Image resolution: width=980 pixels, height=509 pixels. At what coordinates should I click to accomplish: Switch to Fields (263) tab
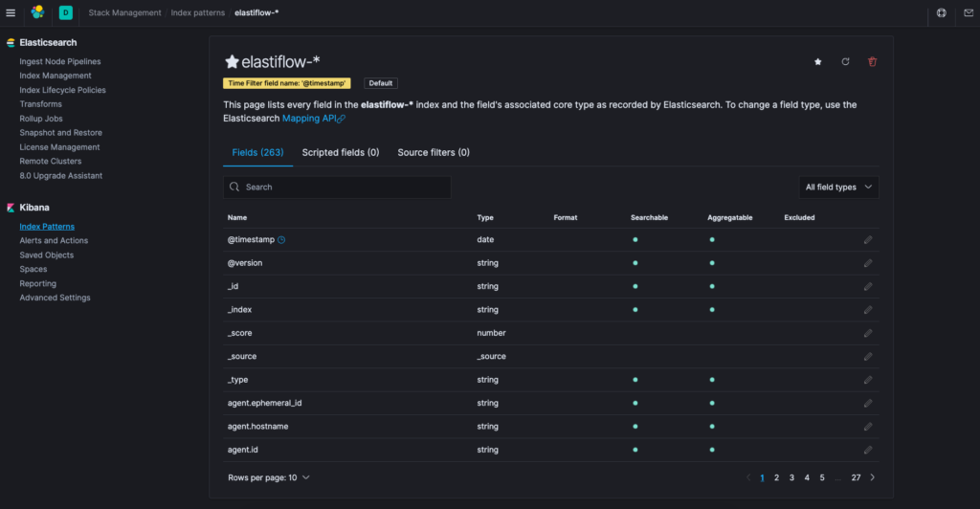click(257, 152)
